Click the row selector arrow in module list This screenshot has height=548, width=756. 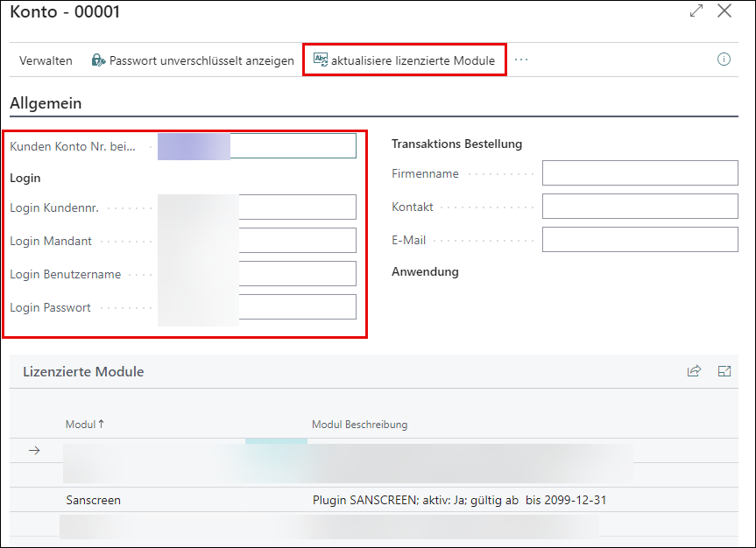click(x=34, y=451)
